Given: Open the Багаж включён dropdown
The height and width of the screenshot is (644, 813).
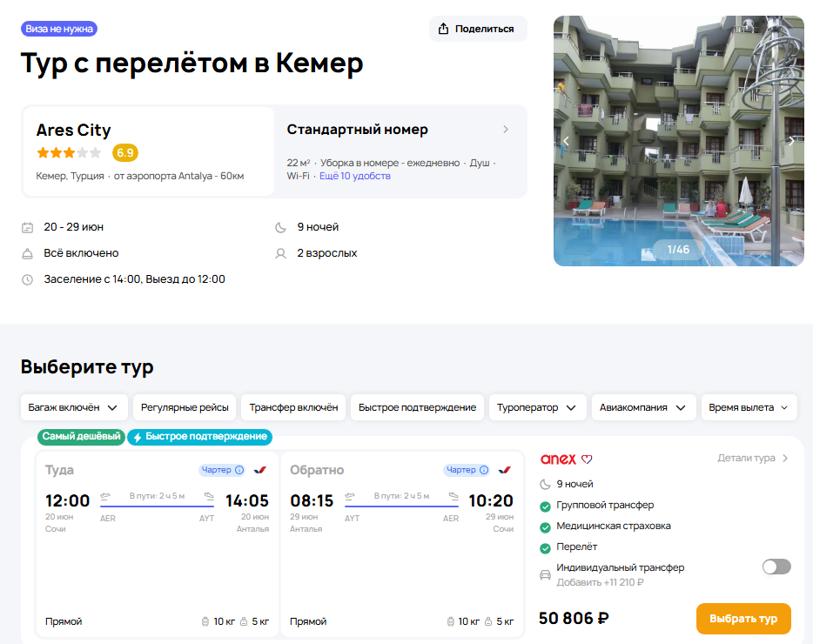Looking at the screenshot, I should tap(74, 407).
